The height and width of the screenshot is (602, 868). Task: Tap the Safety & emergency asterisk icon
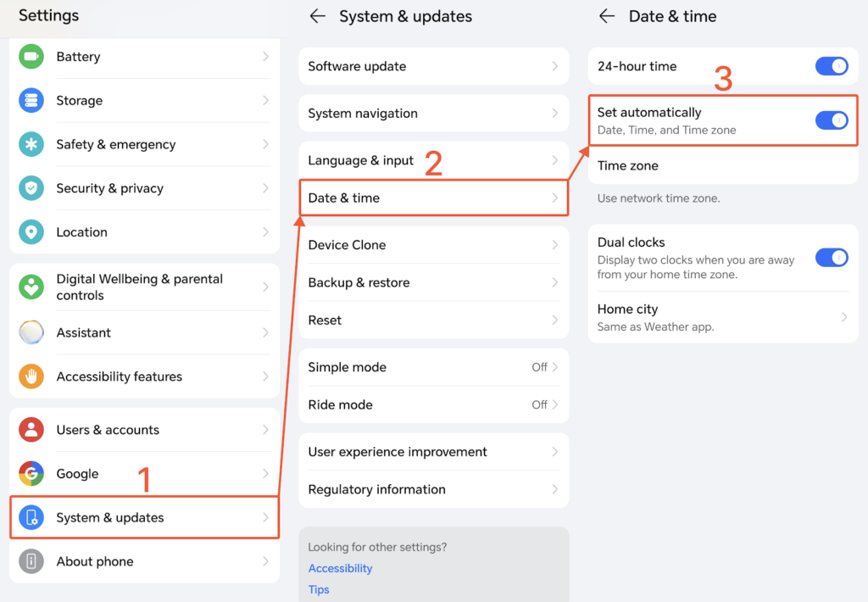(x=31, y=145)
